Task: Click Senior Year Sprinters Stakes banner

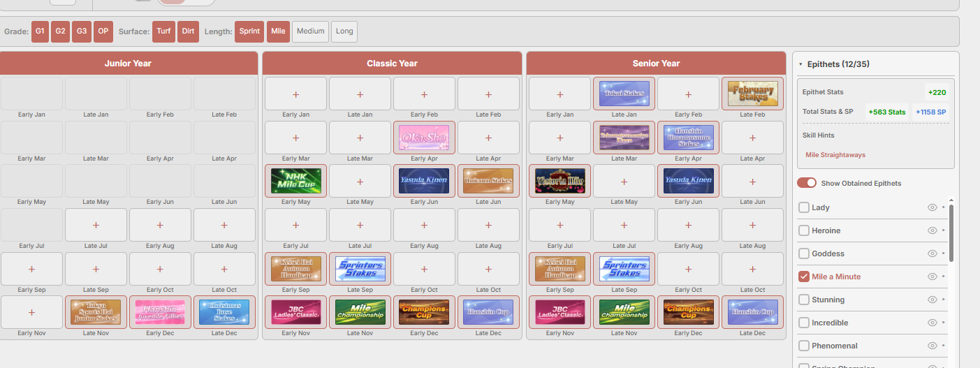Action: (624, 269)
